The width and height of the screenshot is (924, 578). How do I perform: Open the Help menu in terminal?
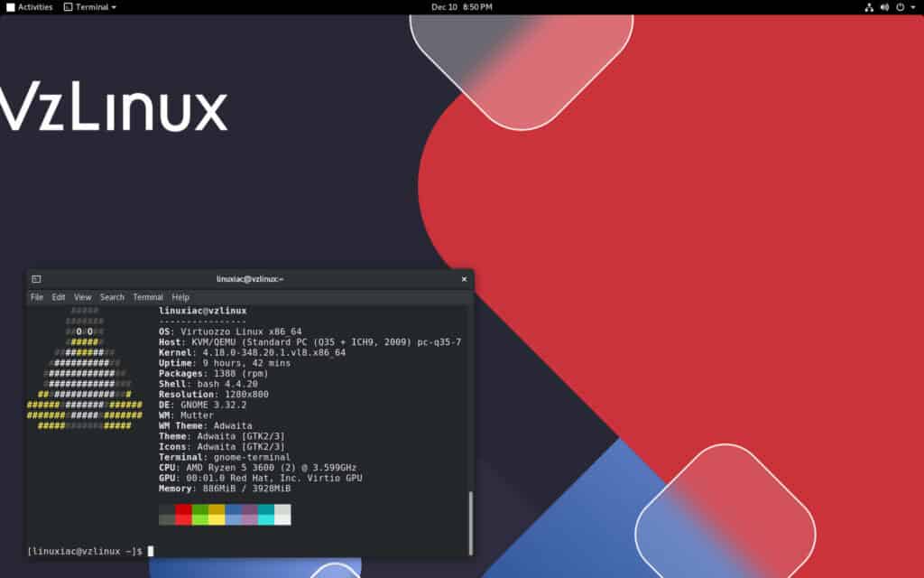tap(180, 297)
